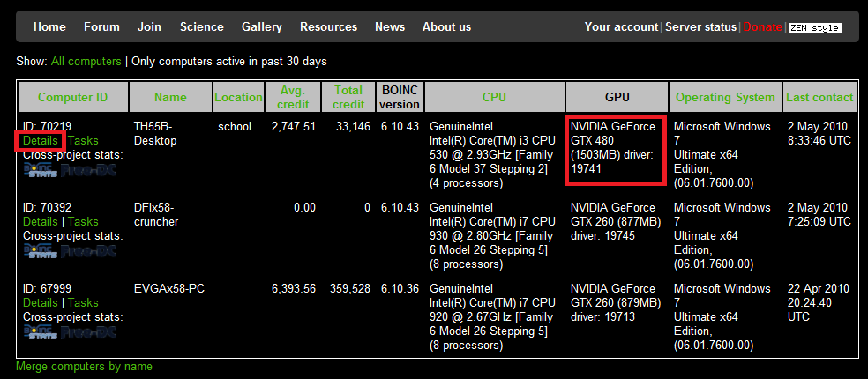The image size is (868, 379).
Task: Open the Forum menu item
Action: click(x=101, y=26)
